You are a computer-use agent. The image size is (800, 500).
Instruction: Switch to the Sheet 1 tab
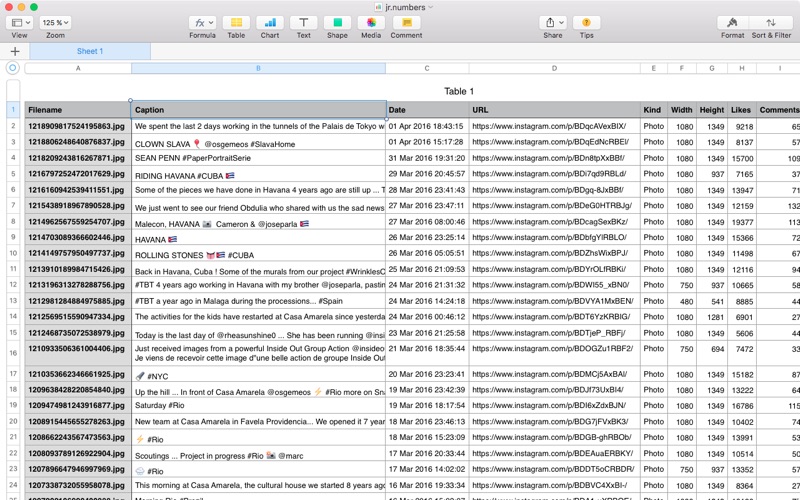point(90,51)
